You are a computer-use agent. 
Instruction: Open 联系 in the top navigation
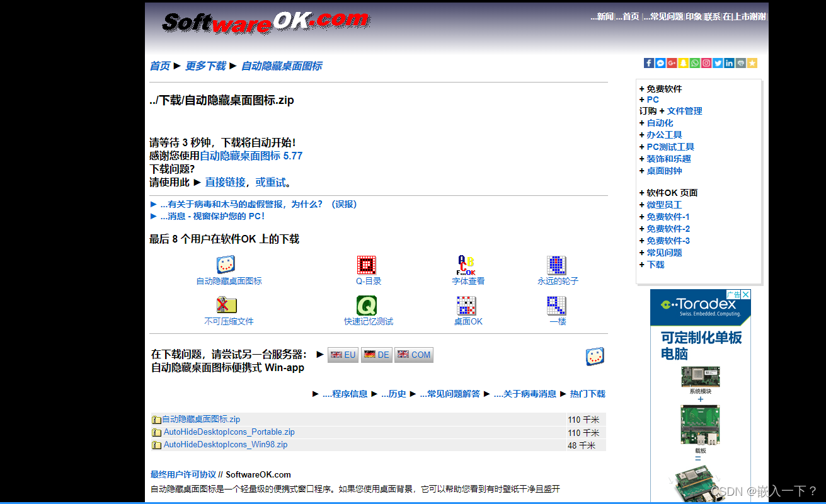click(713, 17)
